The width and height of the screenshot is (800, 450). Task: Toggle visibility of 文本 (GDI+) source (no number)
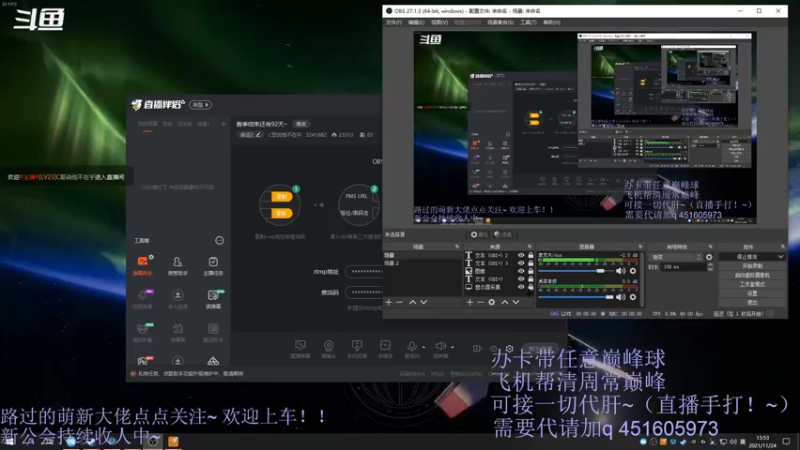coord(521,279)
